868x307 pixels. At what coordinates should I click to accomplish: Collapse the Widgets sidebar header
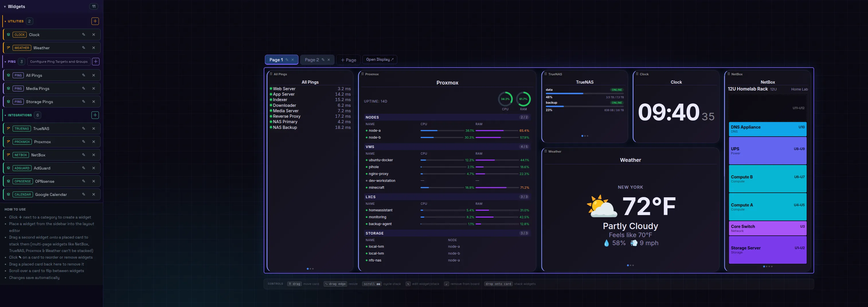tap(5, 6)
